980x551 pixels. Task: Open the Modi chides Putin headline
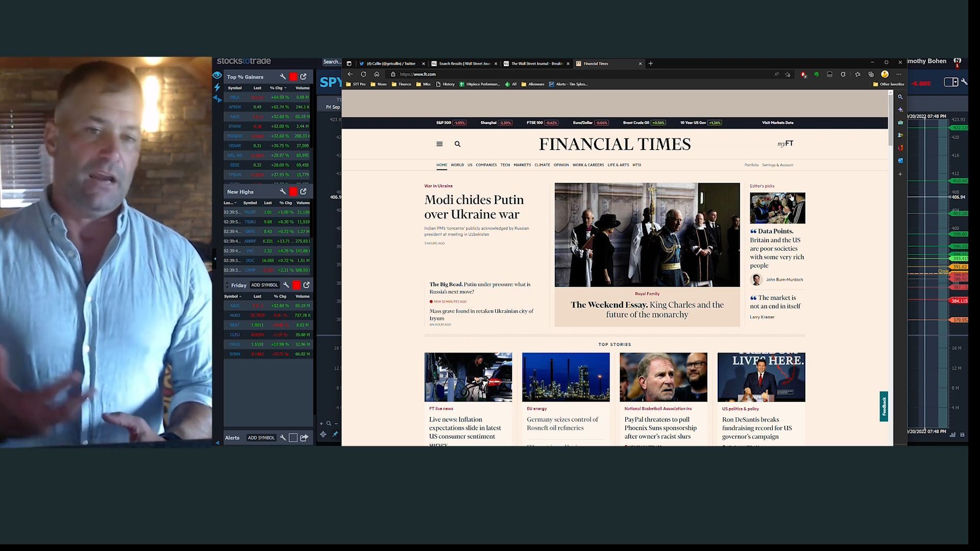pyautogui.click(x=474, y=207)
